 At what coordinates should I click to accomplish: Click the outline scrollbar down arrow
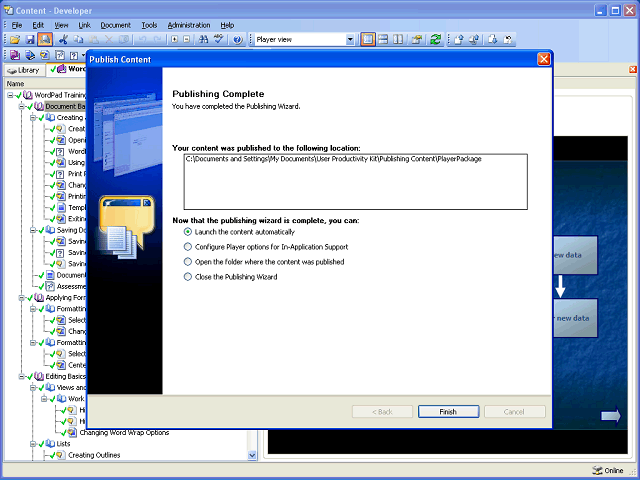[252, 455]
